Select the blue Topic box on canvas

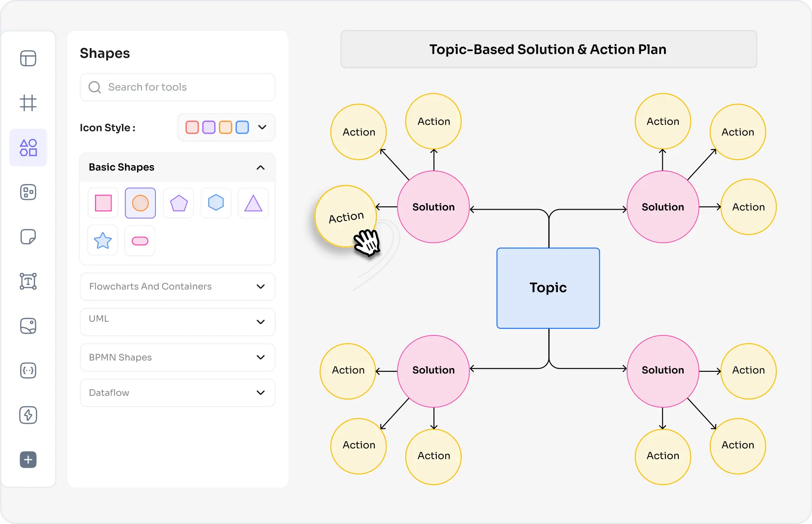click(x=548, y=288)
